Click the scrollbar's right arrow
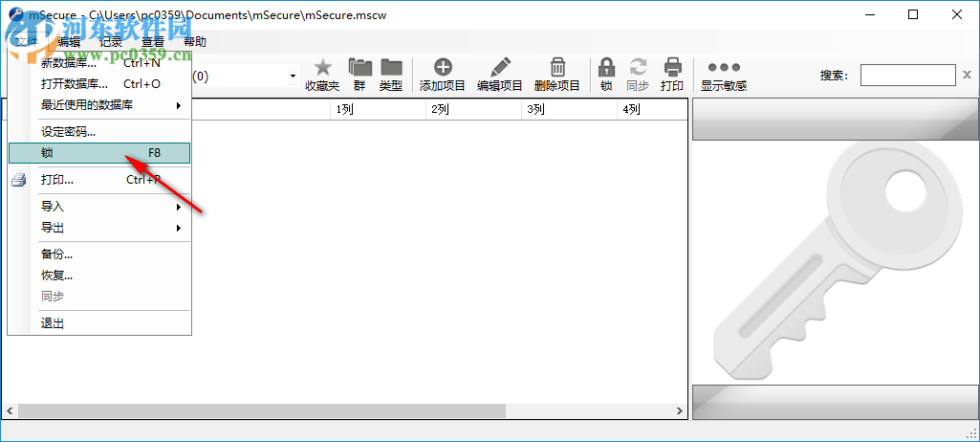The width and height of the screenshot is (980, 442). coord(680,410)
